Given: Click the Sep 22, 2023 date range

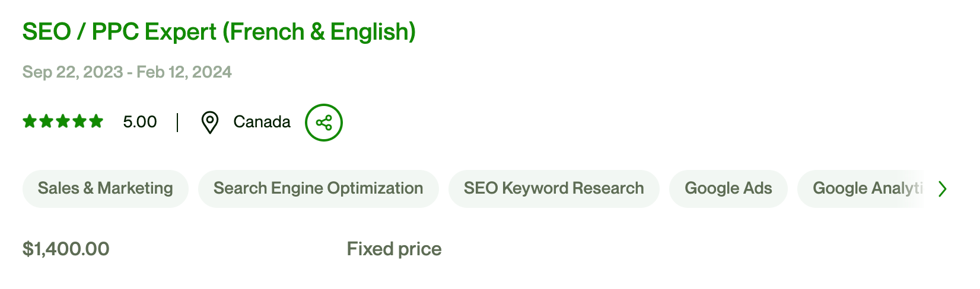Looking at the screenshot, I should pyautogui.click(x=127, y=72).
